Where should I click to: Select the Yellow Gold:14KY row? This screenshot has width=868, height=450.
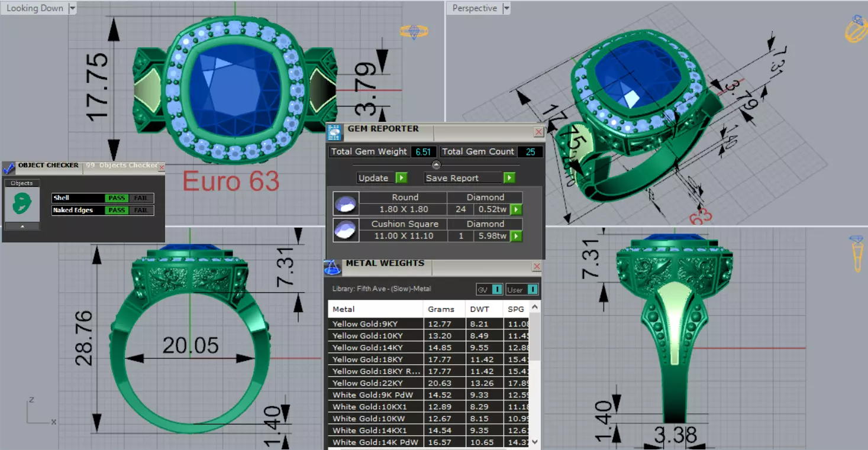[429, 348]
